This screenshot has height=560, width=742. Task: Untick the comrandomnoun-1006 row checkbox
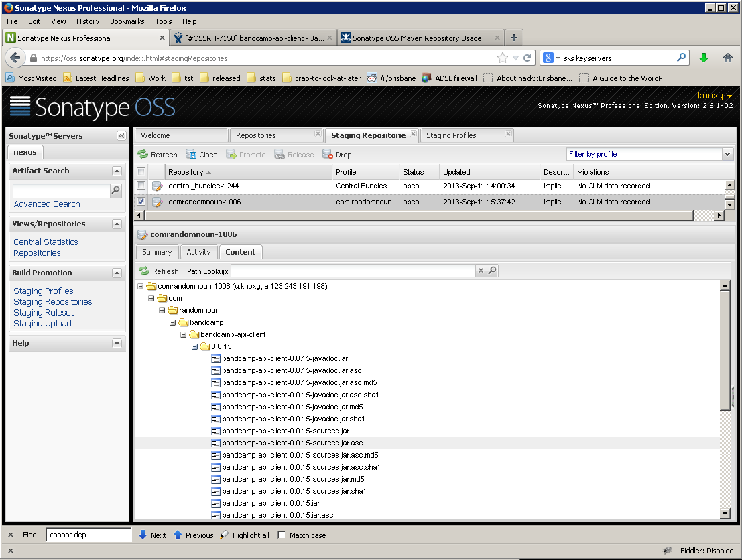[141, 201]
